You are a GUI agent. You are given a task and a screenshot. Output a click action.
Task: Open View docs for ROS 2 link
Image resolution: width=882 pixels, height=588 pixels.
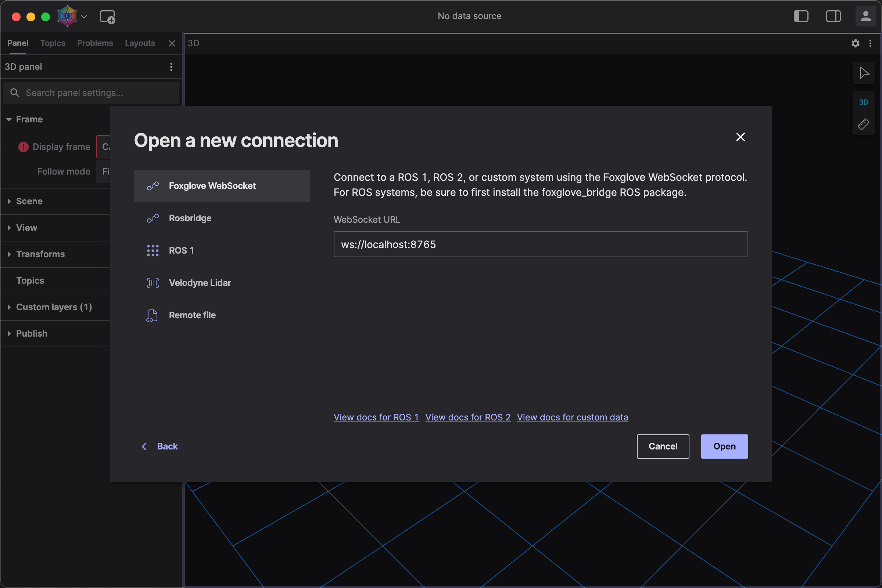[468, 417]
